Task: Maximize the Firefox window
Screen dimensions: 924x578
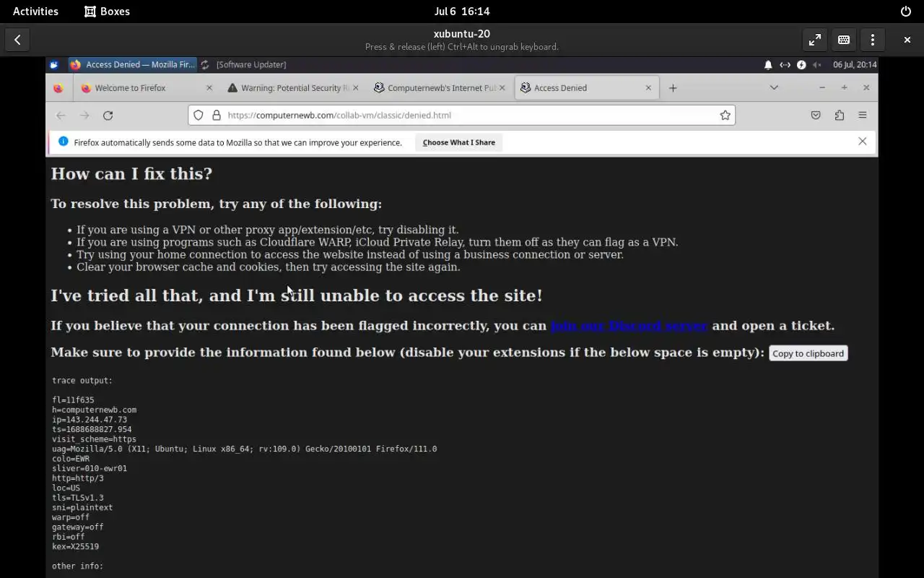Action: (x=844, y=87)
